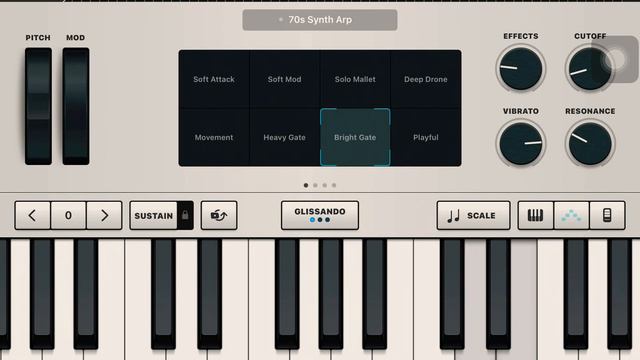Go to the first pad page dot
The width and height of the screenshot is (640, 360).
tap(306, 185)
